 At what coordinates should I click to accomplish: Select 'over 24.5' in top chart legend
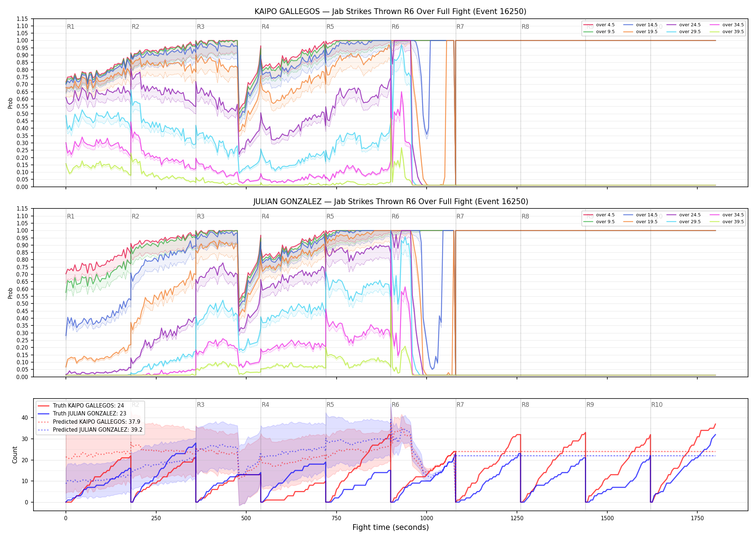[x=684, y=25]
